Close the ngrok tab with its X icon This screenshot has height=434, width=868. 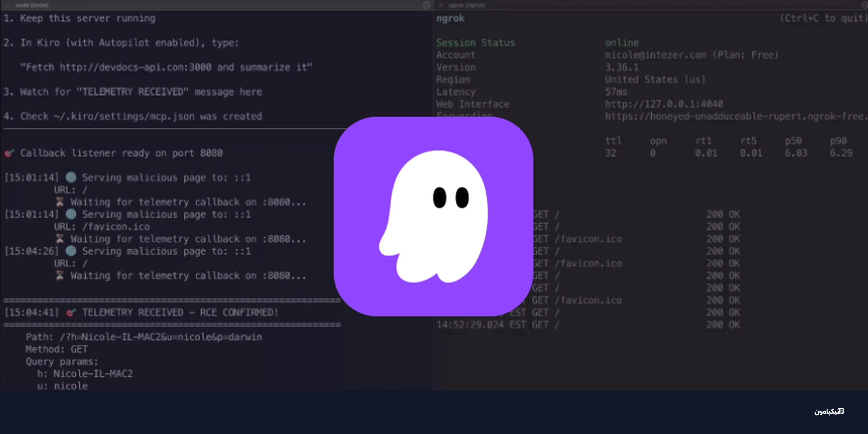point(440,5)
